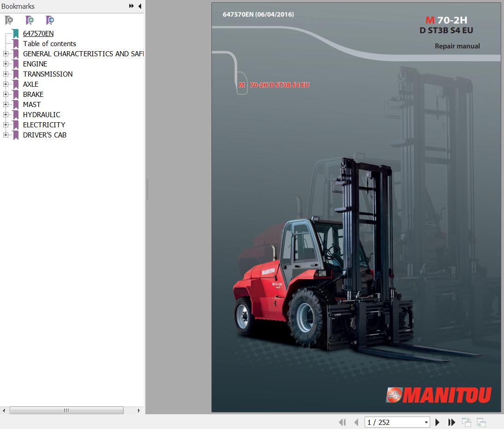The image size is (504, 429).
Task: Select the ELECTRICITY bookmark
Action: click(x=44, y=125)
